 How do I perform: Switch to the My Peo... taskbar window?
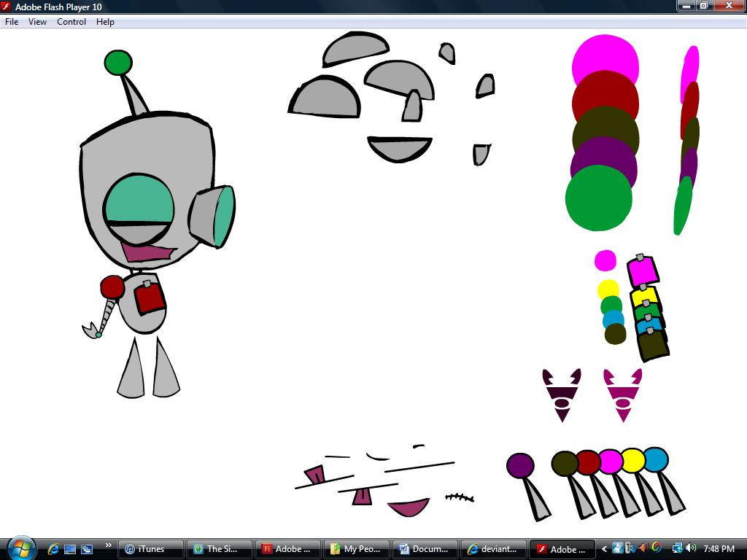point(356,549)
